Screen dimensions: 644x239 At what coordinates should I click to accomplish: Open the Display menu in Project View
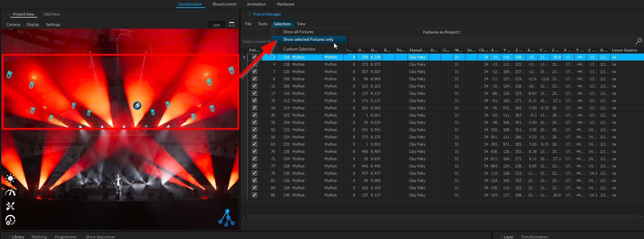click(33, 25)
